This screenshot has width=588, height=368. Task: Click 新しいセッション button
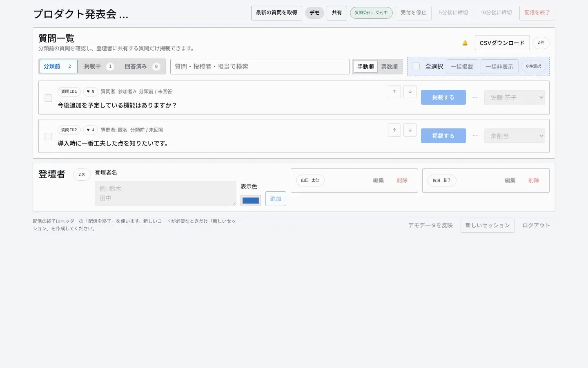pyautogui.click(x=488, y=225)
